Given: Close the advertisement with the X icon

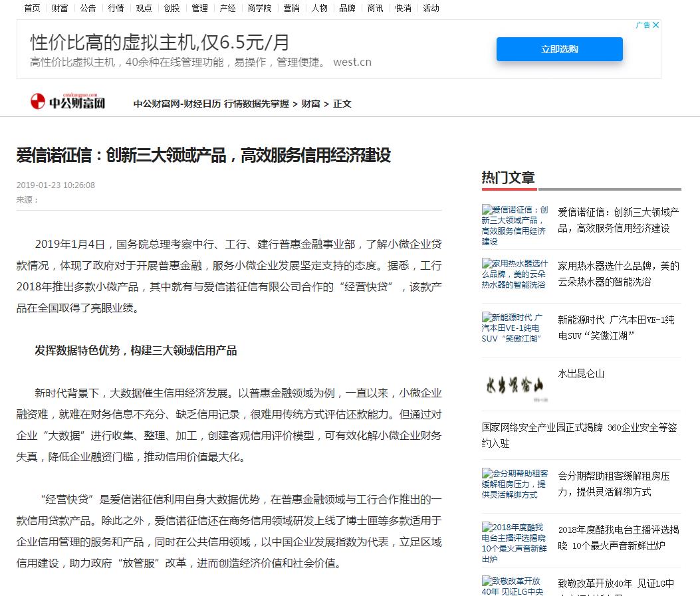Looking at the screenshot, I should 656,25.
